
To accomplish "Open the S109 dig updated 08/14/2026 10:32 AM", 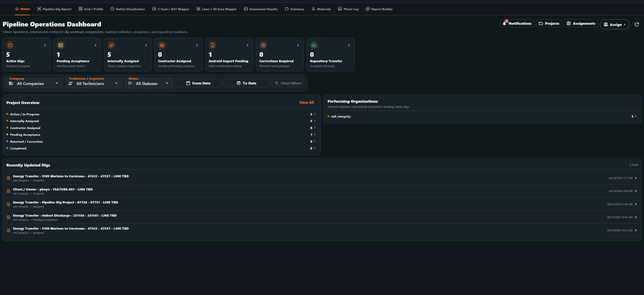I will 322,230.
